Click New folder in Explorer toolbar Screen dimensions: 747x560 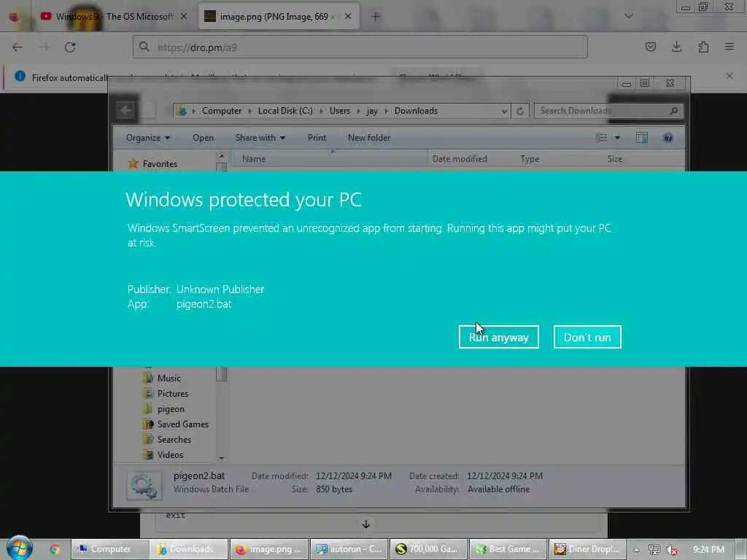[369, 138]
